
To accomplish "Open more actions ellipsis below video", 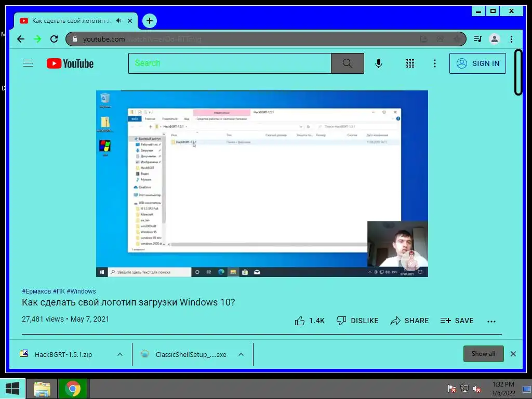I will [491, 321].
